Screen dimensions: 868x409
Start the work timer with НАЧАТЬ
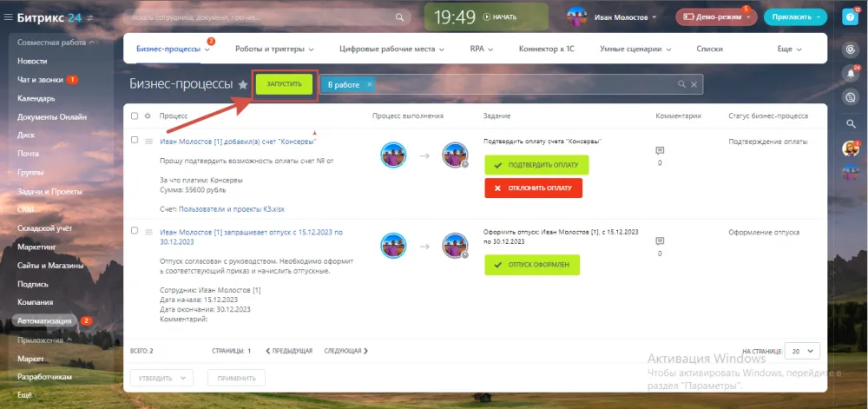click(x=499, y=17)
